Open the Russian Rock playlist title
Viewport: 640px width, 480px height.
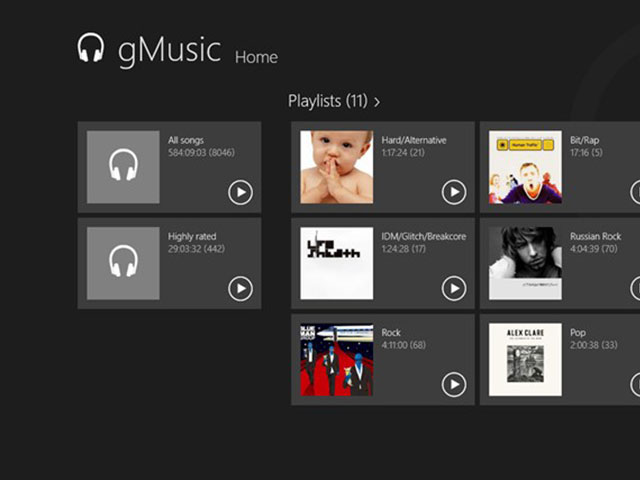tap(596, 237)
